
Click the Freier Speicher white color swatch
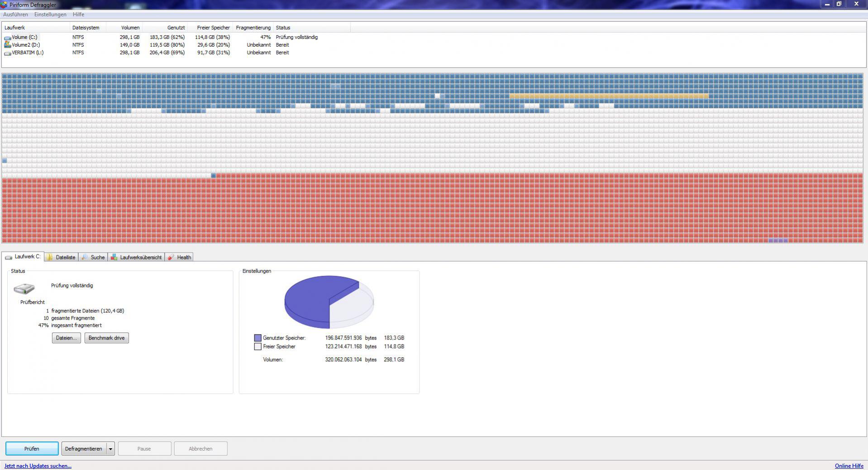click(x=258, y=346)
